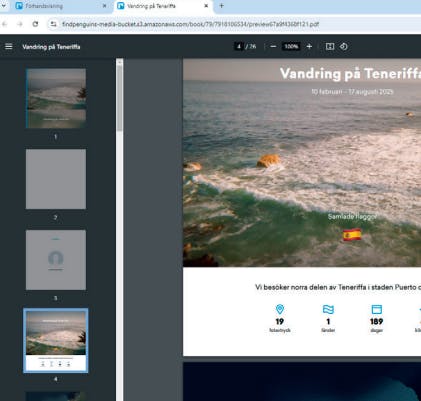Rotate the document counterclockwise
This screenshot has width=421, height=401.
point(344,47)
